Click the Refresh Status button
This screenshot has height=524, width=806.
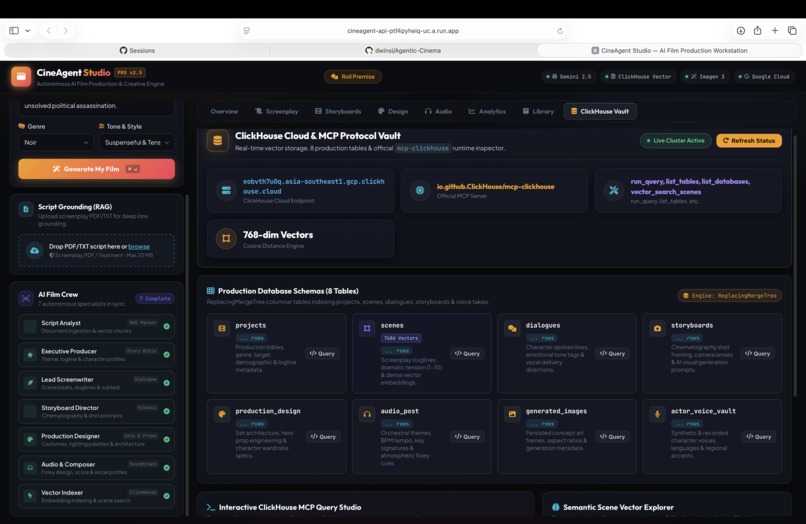(749, 140)
